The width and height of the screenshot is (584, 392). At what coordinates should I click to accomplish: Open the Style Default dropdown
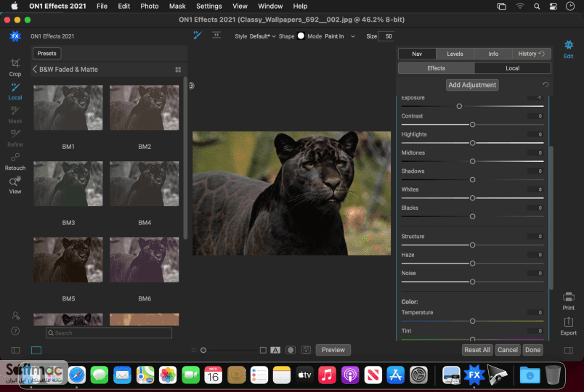[x=262, y=36]
